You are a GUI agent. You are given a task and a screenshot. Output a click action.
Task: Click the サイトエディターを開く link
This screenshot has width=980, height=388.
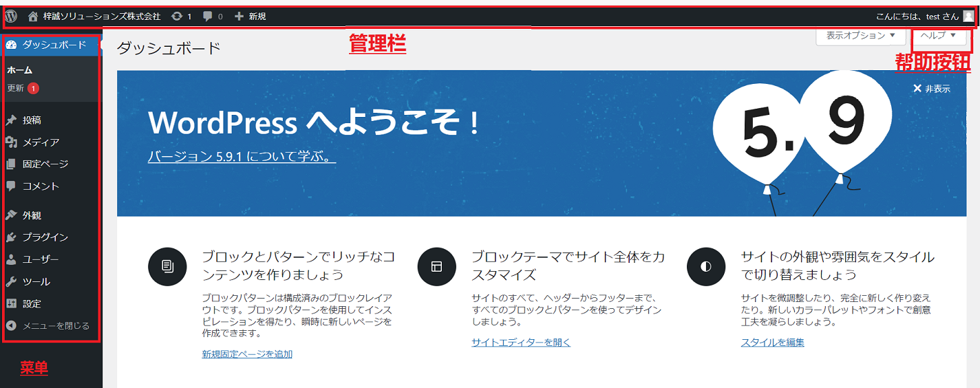pos(521,343)
